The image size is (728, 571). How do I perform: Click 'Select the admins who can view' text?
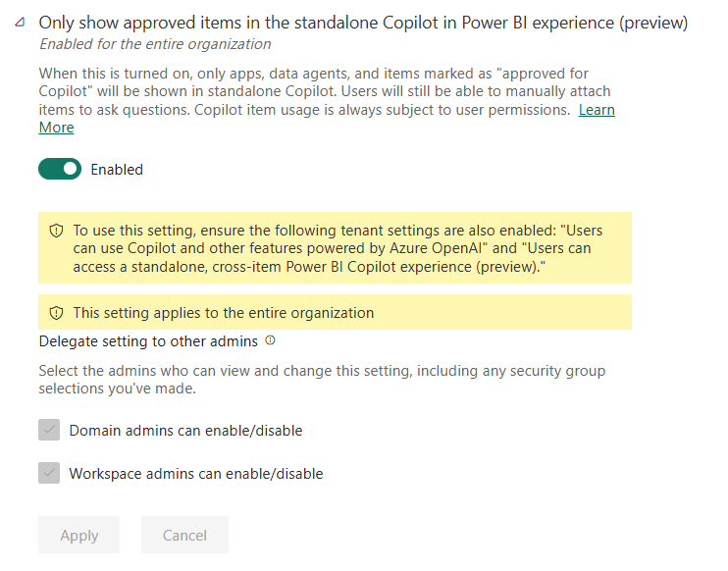[322, 379]
